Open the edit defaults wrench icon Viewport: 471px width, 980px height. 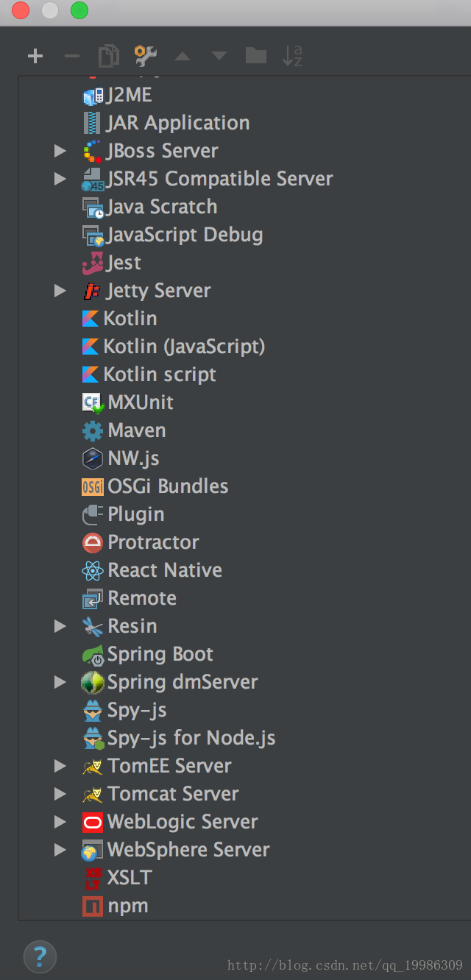pos(145,56)
